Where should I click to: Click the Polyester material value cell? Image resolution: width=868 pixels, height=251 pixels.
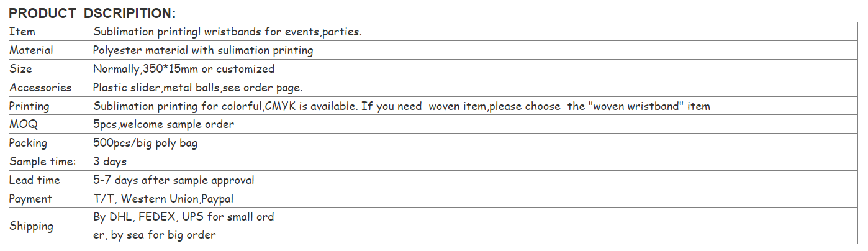476,50
